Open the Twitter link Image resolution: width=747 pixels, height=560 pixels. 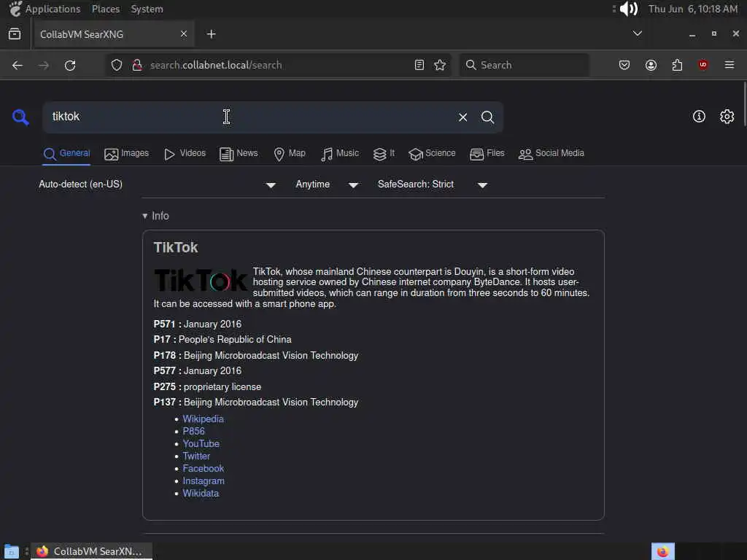[196, 456]
